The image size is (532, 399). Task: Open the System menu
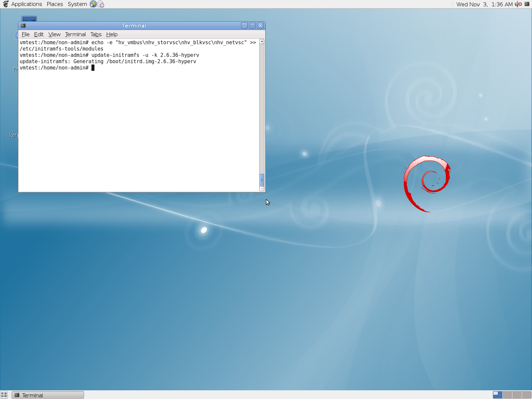coord(77,4)
